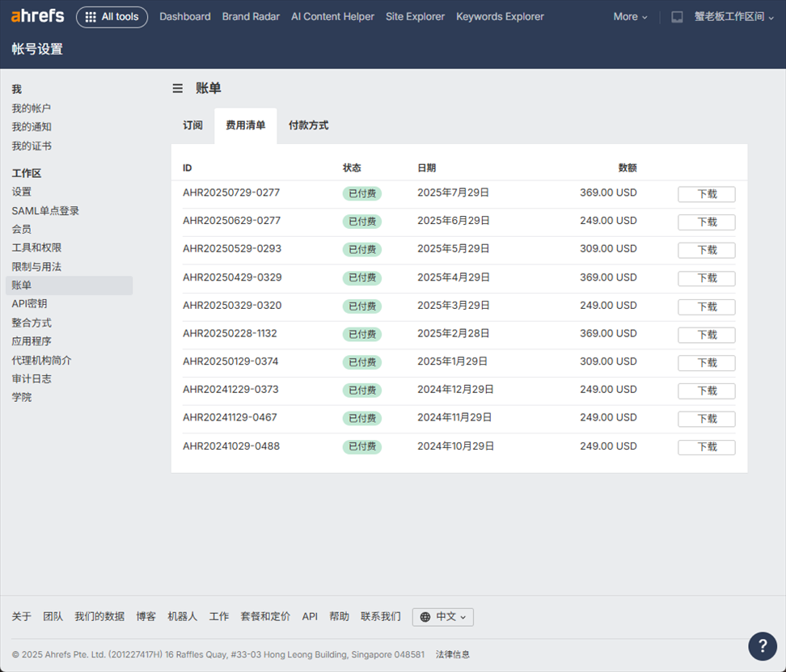This screenshot has height=672, width=786.
Task: Download invoice AHR20241229-0373
Action: point(706,391)
